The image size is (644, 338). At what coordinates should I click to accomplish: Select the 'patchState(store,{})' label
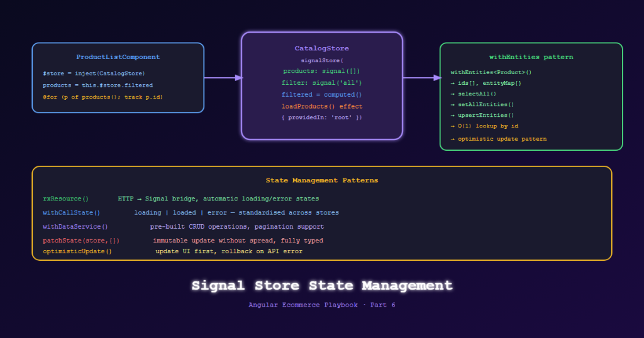81,241
